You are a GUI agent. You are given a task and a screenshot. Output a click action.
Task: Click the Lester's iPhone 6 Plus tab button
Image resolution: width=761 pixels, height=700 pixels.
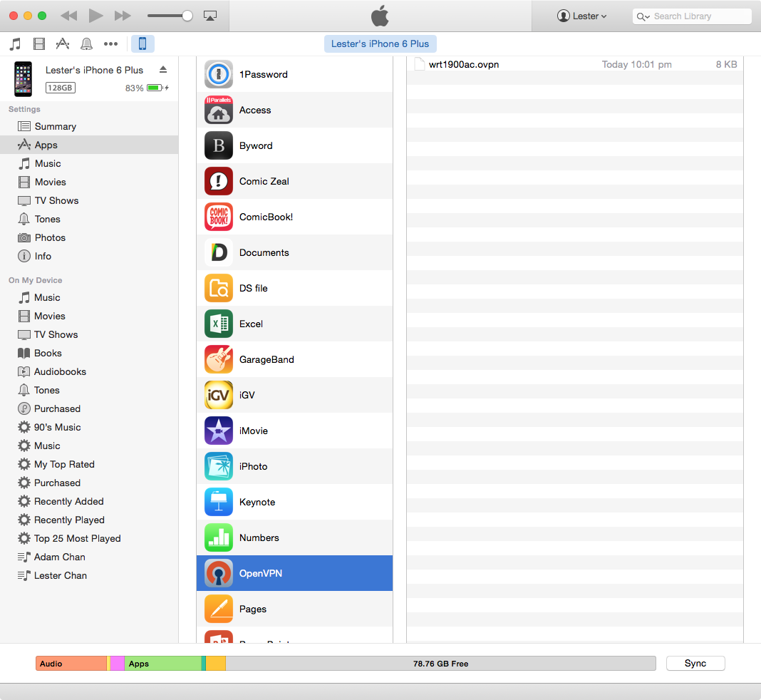pos(380,44)
